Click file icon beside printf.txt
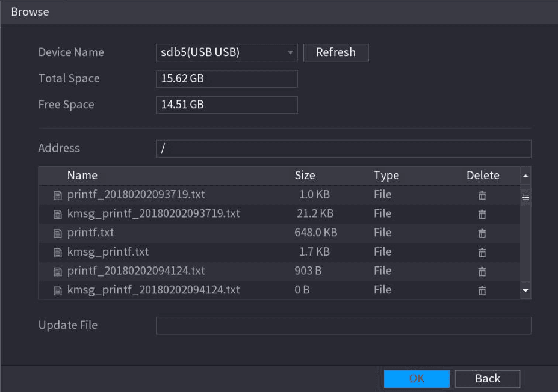 58,233
